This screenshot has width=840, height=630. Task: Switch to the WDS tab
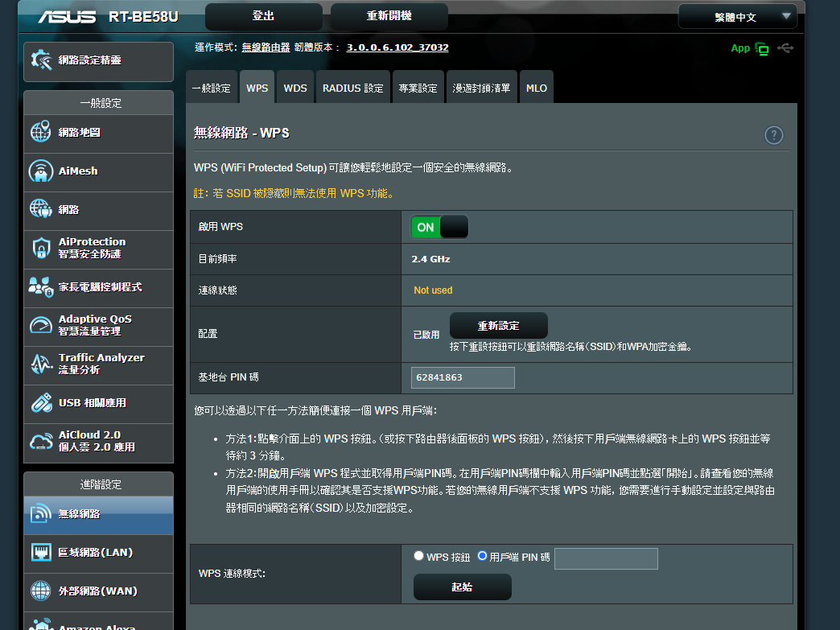(295, 88)
